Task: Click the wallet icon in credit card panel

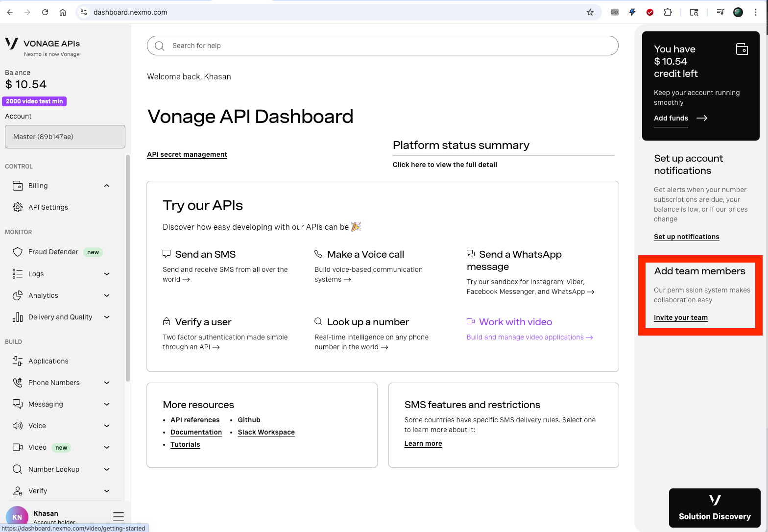Action: tap(742, 49)
